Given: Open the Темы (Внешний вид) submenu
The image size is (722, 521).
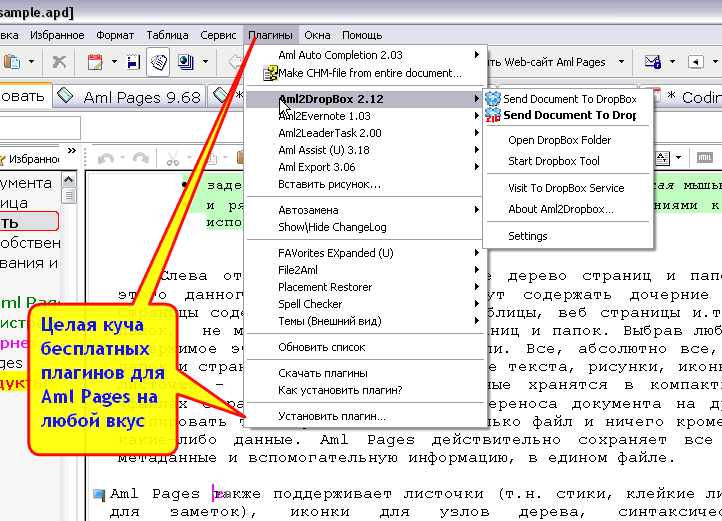Looking at the screenshot, I should coord(366,321).
